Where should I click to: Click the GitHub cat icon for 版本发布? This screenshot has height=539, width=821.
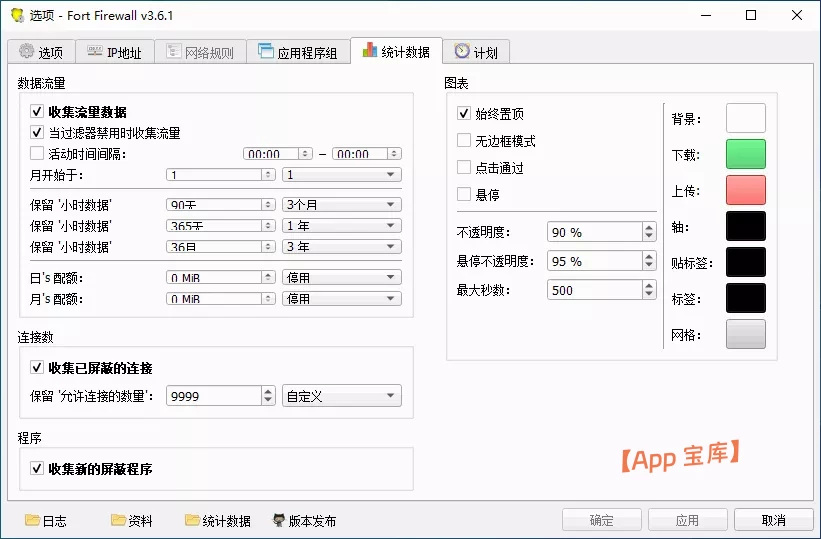click(279, 520)
